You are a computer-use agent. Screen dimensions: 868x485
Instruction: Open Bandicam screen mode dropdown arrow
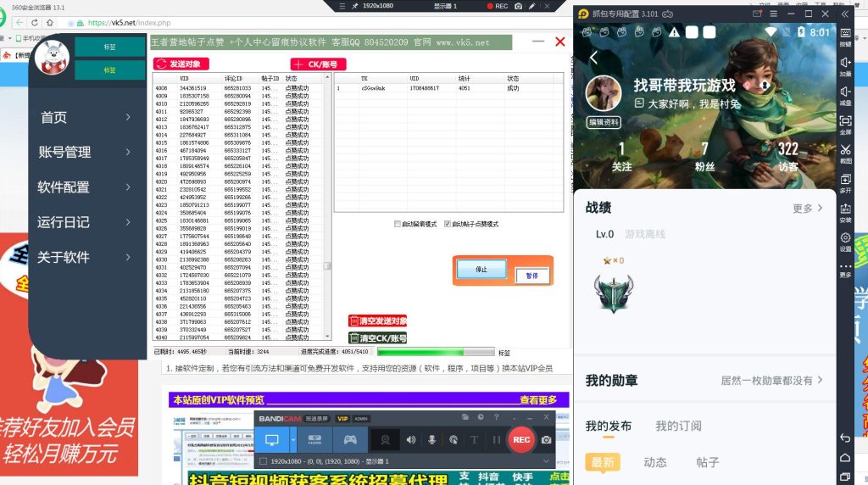tap(293, 439)
